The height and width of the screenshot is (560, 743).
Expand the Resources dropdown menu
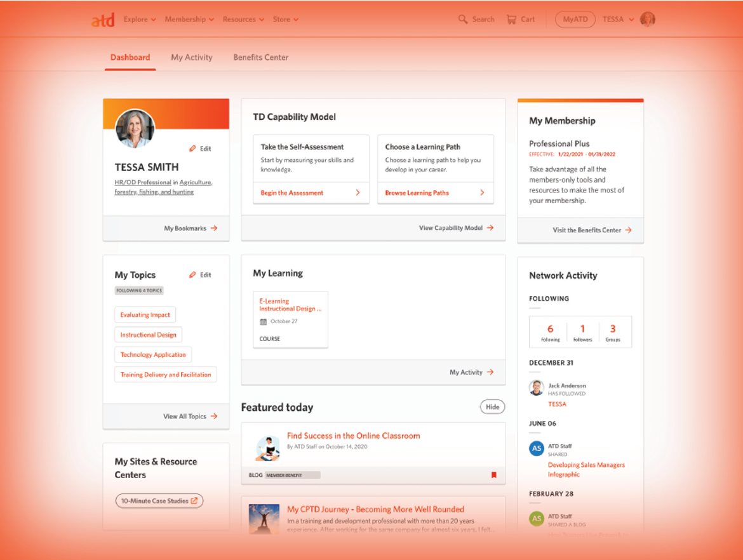point(244,20)
